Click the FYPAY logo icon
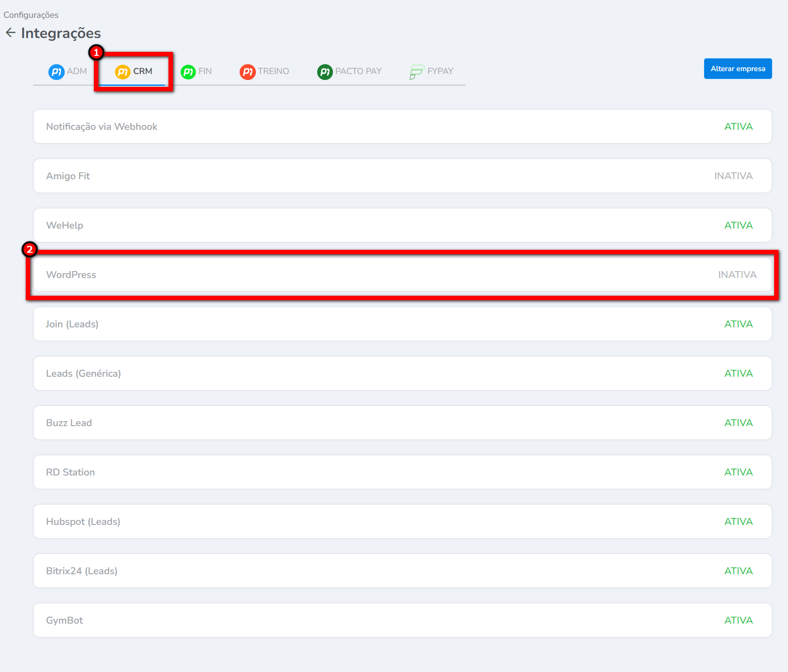The height and width of the screenshot is (672, 788). [x=416, y=72]
